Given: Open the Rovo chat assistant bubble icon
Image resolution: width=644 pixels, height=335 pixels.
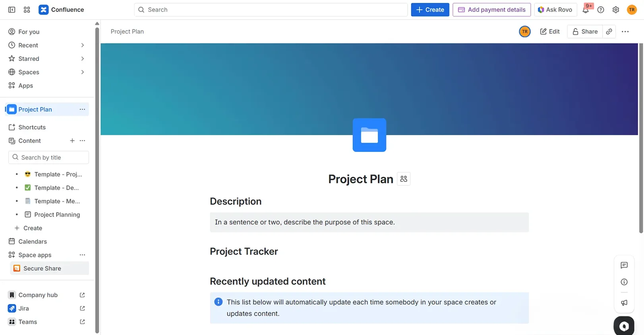Looking at the screenshot, I should click(x=624, y=325).
